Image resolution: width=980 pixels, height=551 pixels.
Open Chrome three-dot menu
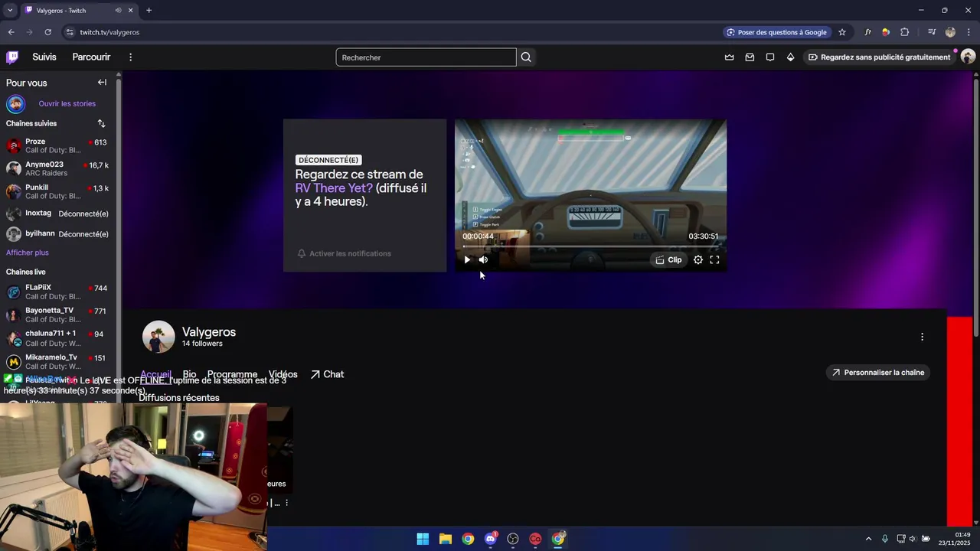[x=969, y=32]
